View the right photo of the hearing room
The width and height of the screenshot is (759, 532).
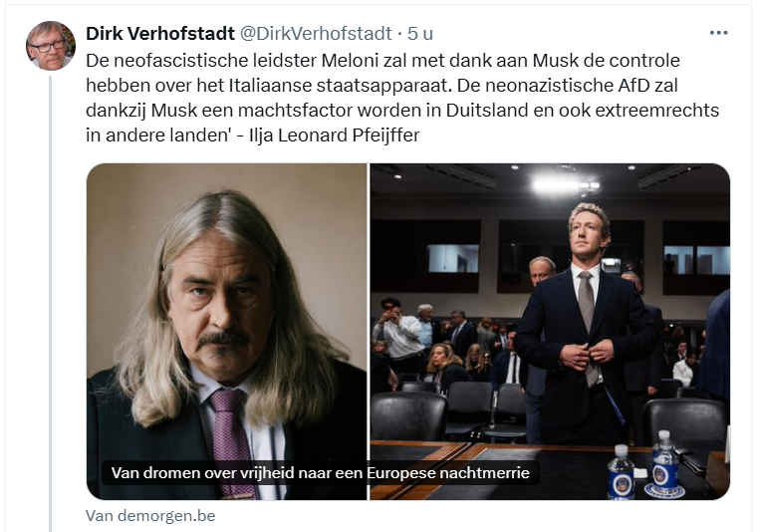tap(550, 332)
